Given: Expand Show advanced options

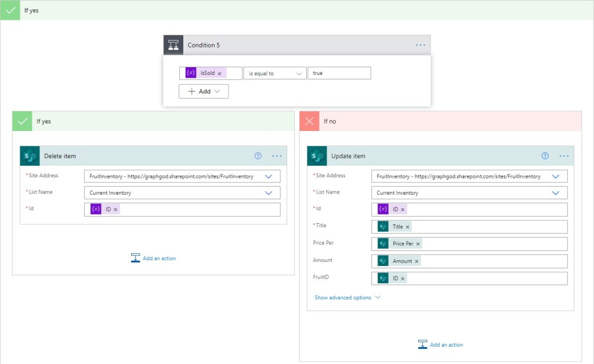Looking at the screenshot, I should click(x=347, y=297).
